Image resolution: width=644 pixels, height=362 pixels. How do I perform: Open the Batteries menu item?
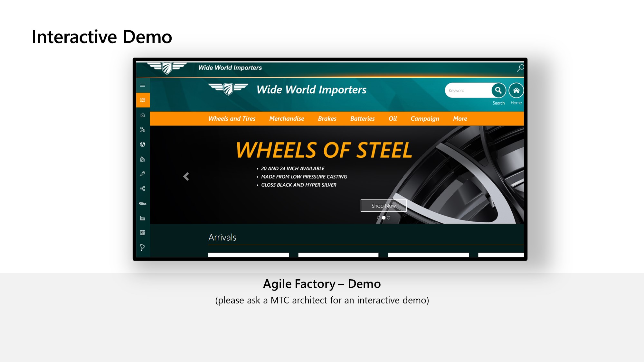[362, 119]
